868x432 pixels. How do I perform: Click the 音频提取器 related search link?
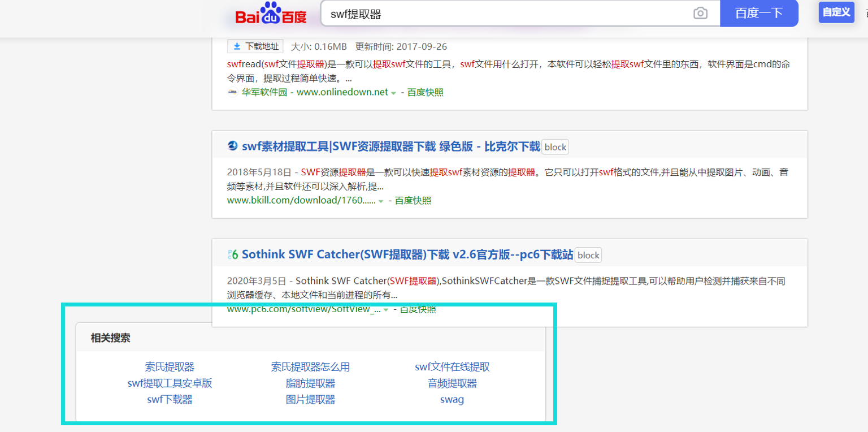click(x=453, y=383)
